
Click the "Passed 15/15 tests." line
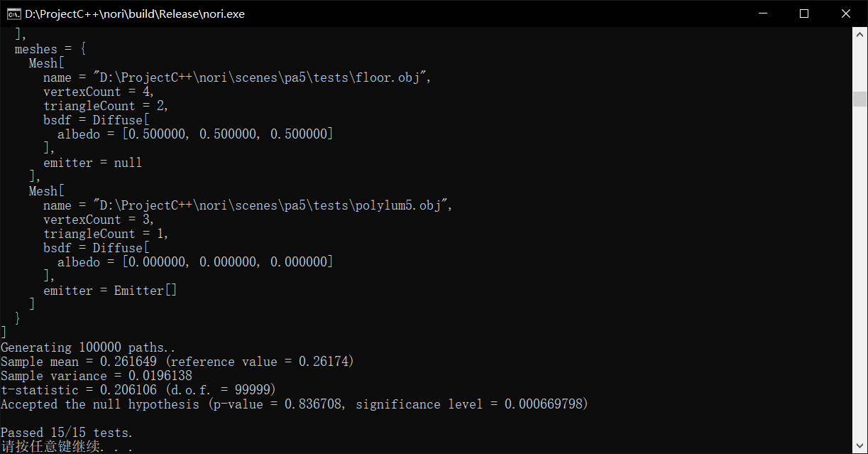[67, 433]
